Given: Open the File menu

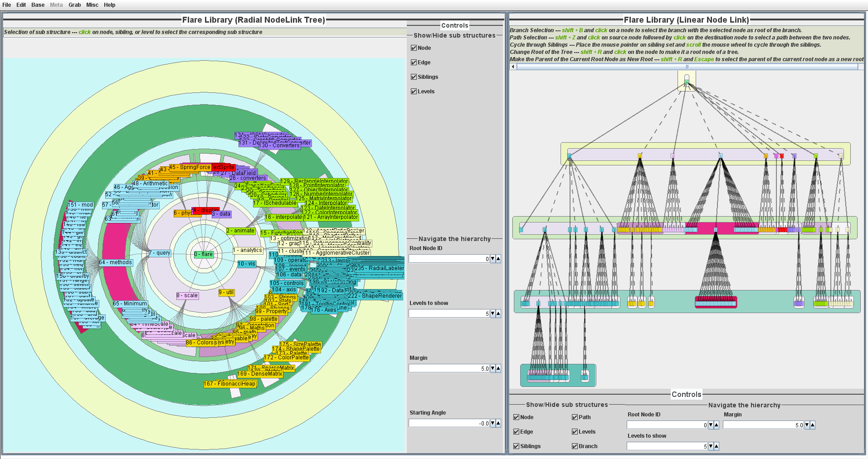Looking at the screenshot, I should tap(7, 5).
